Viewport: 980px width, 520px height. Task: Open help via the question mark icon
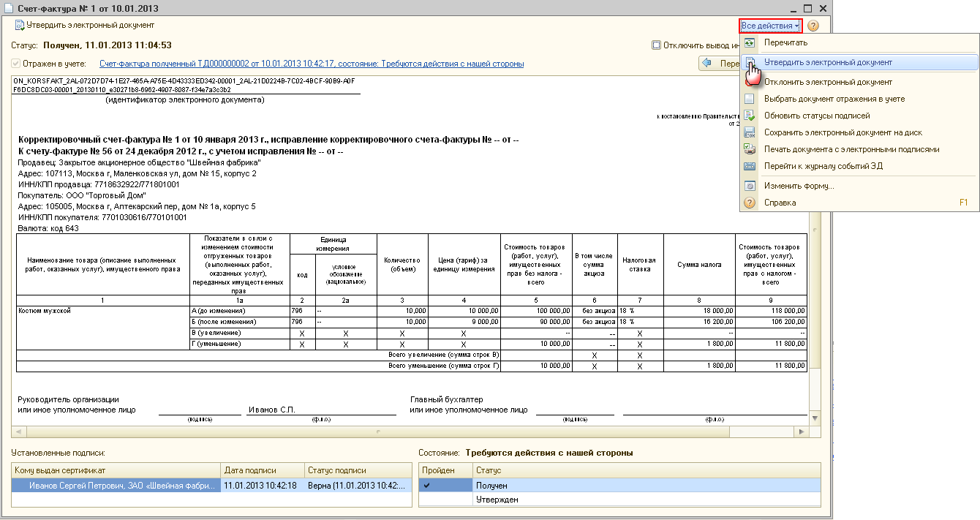point(813,26)
